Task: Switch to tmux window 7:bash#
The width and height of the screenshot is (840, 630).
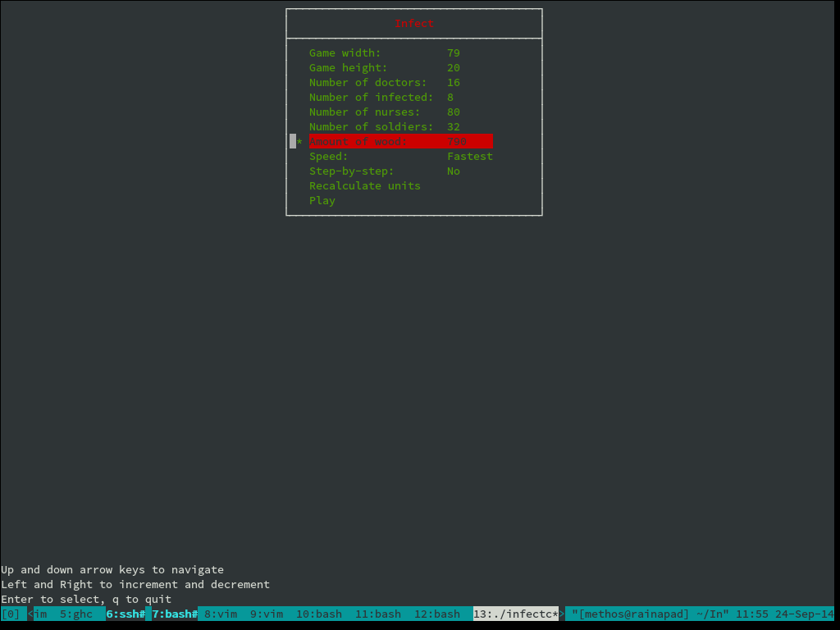Action: tap(175, 614)
